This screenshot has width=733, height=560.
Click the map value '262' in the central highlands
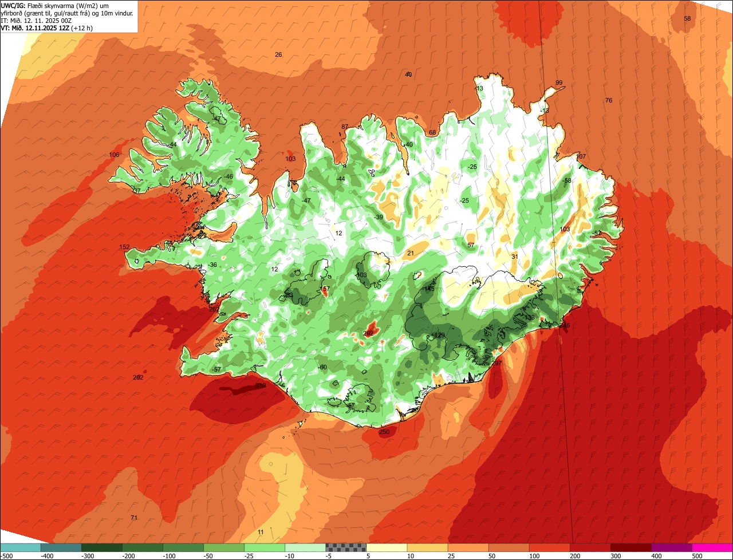point(368,333)
